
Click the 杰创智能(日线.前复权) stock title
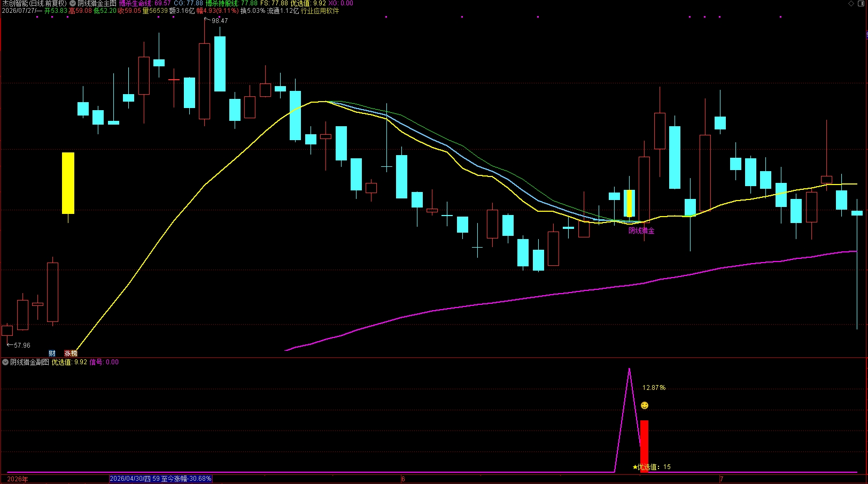[x=34, y=3]
